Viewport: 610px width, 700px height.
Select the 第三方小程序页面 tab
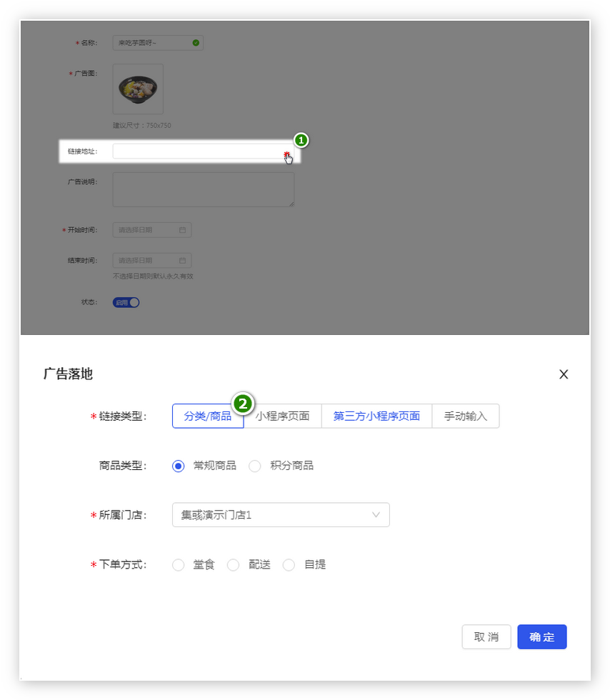click(376, 416)
